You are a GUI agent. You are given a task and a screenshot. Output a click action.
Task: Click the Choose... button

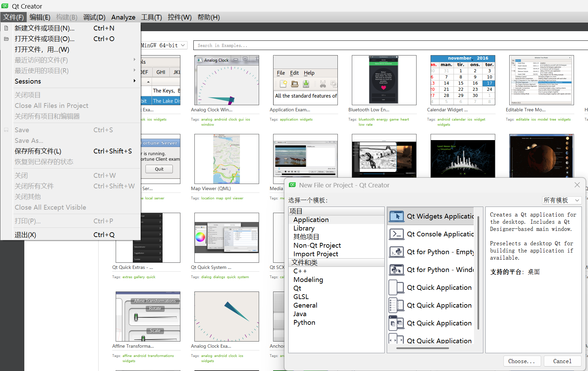pyautogui.click(x=522, y=361)
